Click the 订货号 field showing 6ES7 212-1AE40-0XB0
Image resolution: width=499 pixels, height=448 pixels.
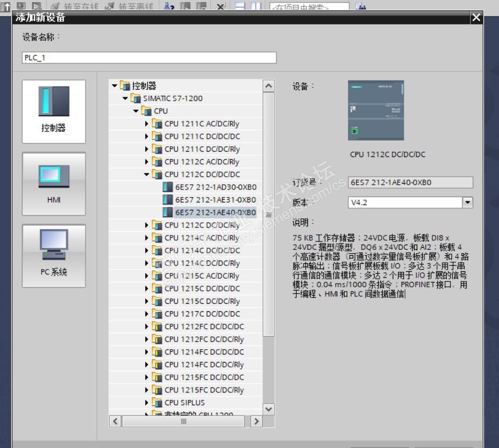(410, 183)
